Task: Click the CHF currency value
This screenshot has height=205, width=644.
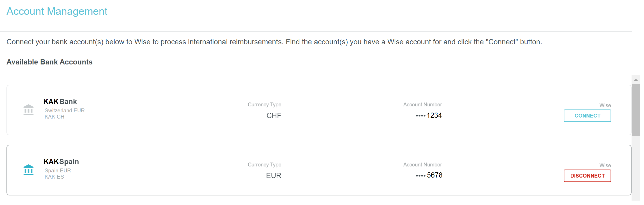Action: point(274,116)
